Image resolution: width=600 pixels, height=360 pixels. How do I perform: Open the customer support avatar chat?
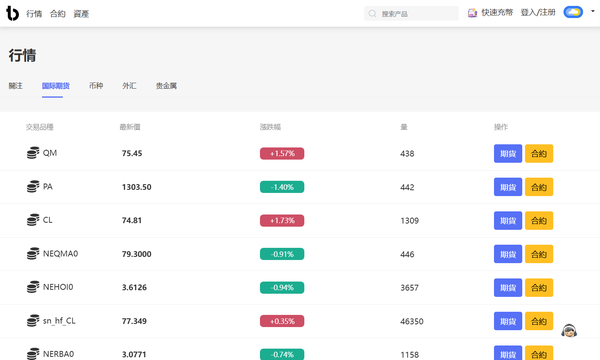click(x=569, y=330)
